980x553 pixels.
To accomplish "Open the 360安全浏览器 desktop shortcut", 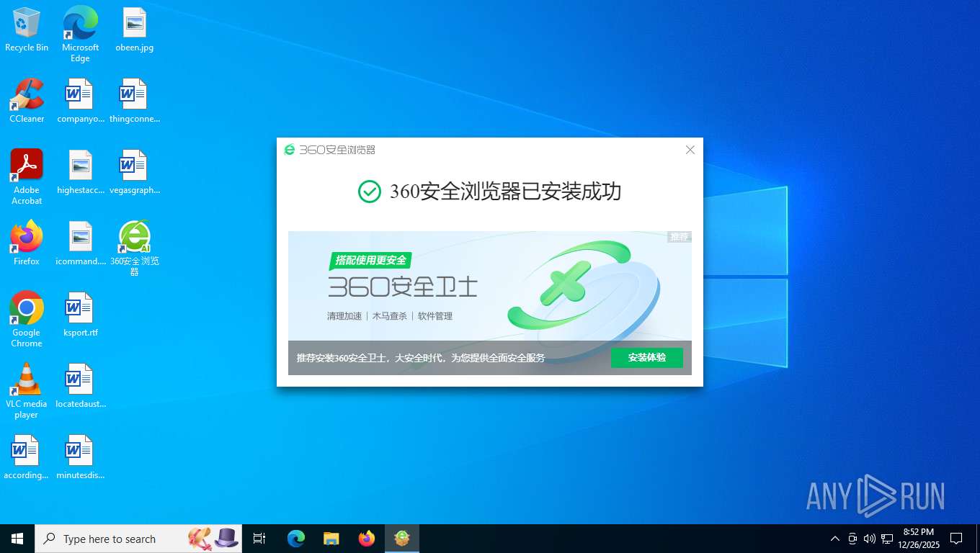I will click(x=134, y=248).
